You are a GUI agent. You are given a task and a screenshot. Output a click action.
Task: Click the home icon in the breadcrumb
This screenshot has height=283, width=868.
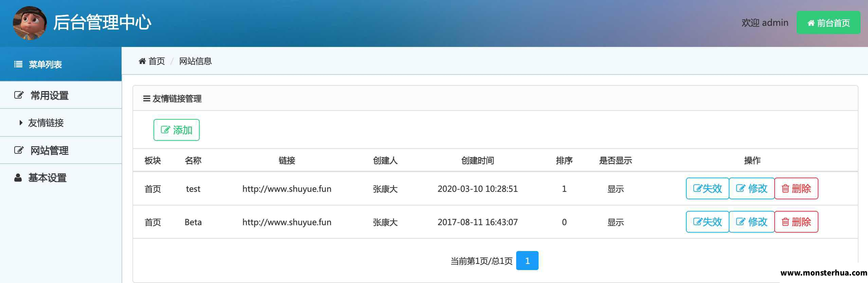[142, 61]
